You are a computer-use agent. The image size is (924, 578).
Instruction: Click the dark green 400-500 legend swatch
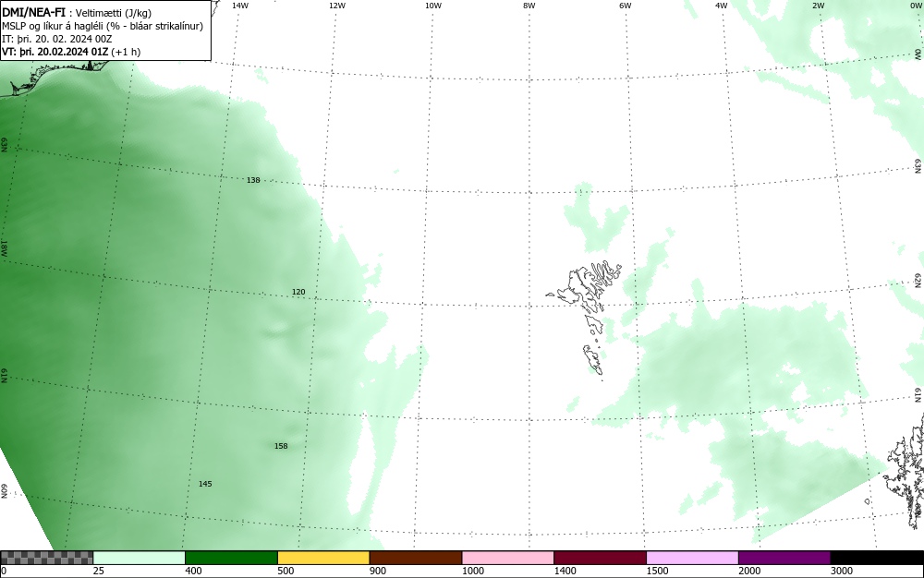tap(231, 558)
